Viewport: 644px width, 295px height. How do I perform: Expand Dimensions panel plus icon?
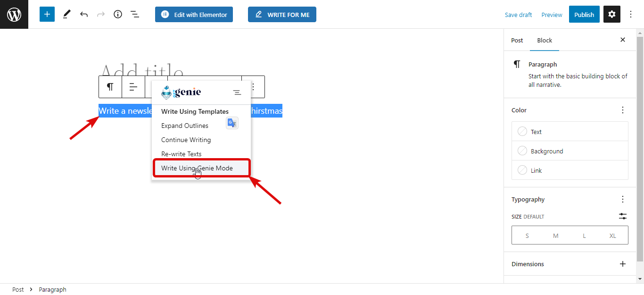[623, 264]
